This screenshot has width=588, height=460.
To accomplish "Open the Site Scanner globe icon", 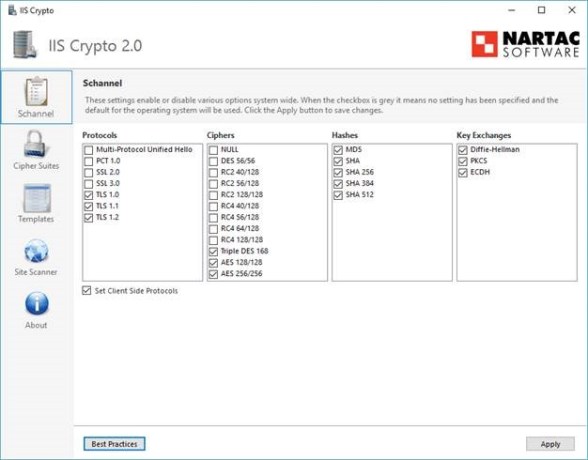I will [36, 251].
